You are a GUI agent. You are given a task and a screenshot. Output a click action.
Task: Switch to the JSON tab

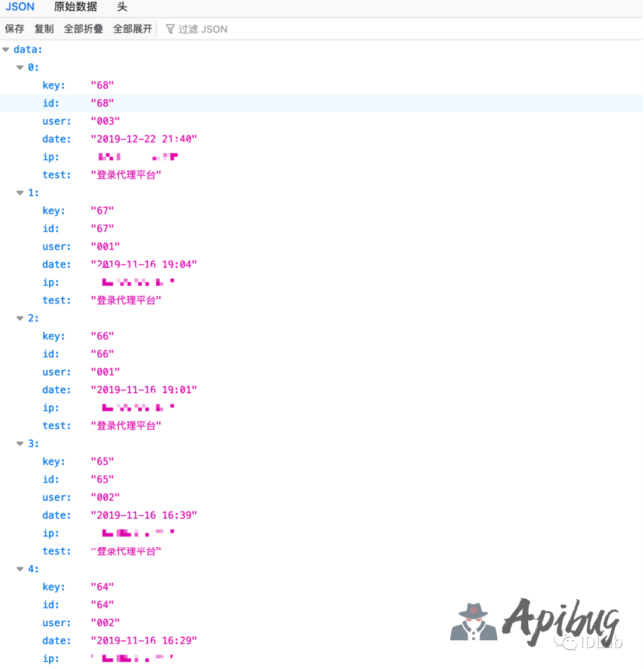(20, 7)
